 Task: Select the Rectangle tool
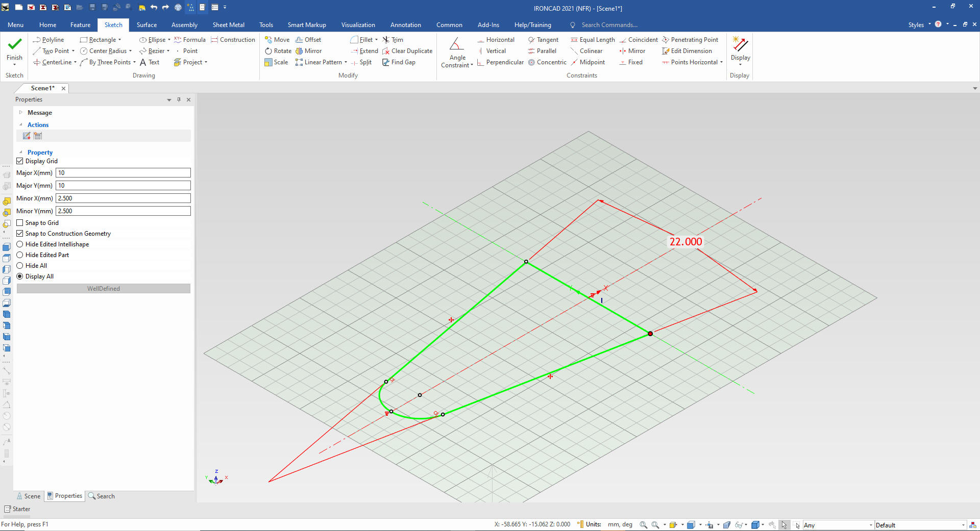[x=97, y=40]
